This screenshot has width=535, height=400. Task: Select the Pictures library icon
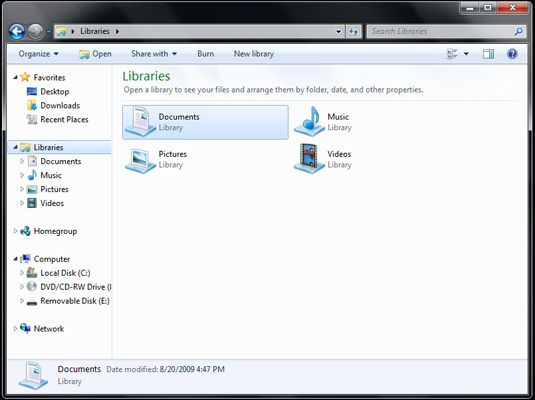140,160
